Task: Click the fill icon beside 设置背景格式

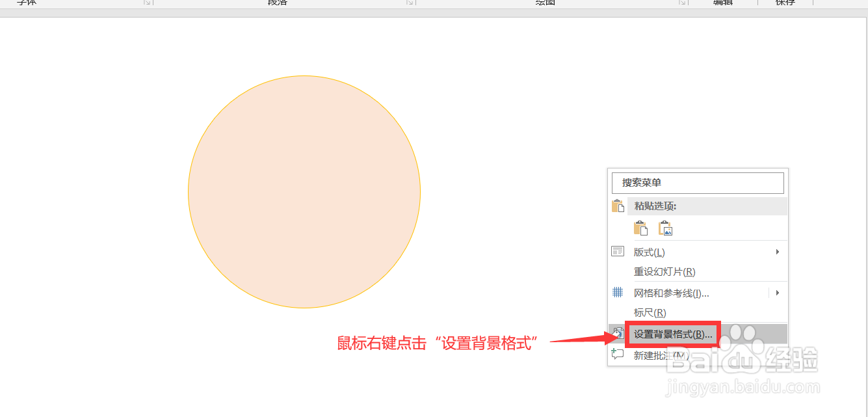Action: [x=618, y=332]
